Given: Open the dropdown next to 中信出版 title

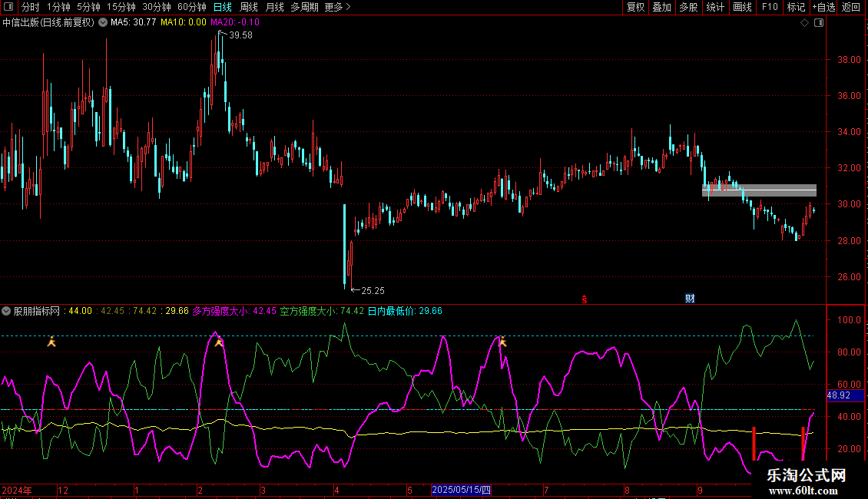Looking at the screenshot, I should (103, 22).
